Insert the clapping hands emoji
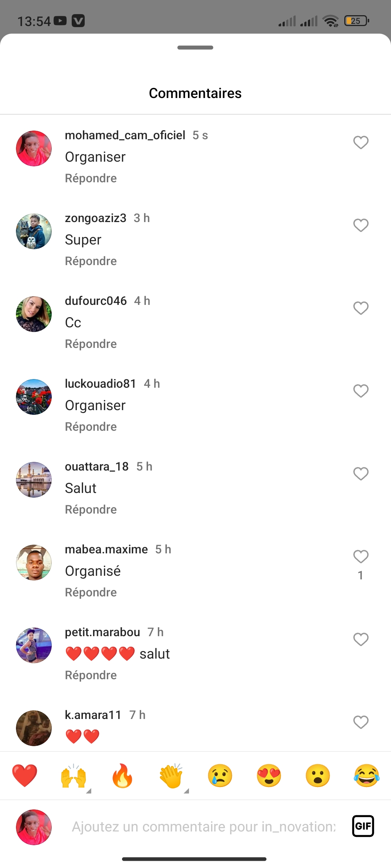Screen dimensions: 391x868 tap(171, 775)
